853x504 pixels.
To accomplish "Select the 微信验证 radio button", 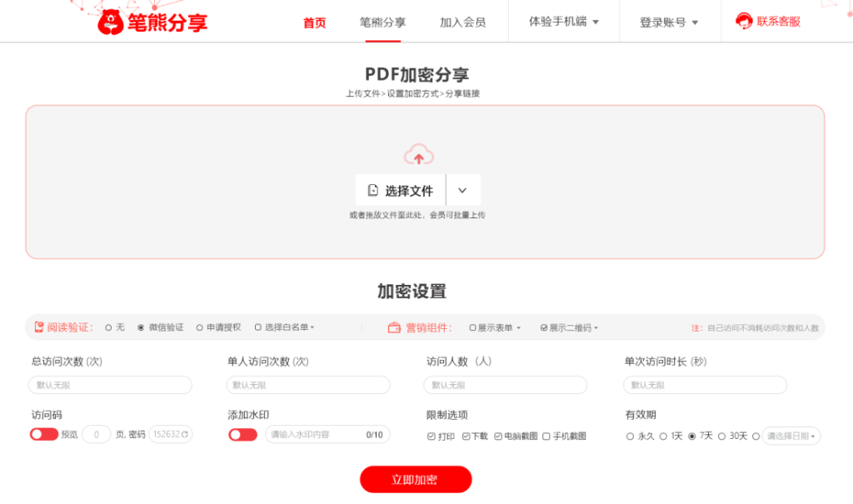I will [141, 327].
